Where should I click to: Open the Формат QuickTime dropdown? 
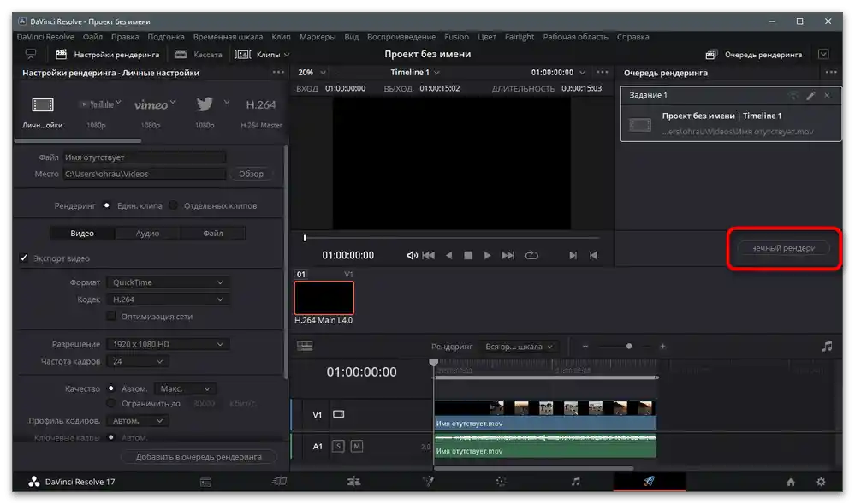pos(168,282)
